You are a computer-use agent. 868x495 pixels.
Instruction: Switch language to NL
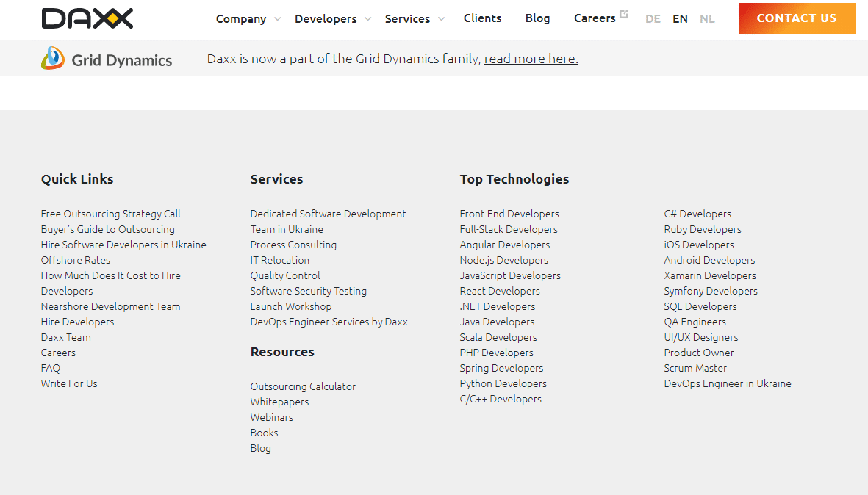pyautogui.click(x=707, y=19)
